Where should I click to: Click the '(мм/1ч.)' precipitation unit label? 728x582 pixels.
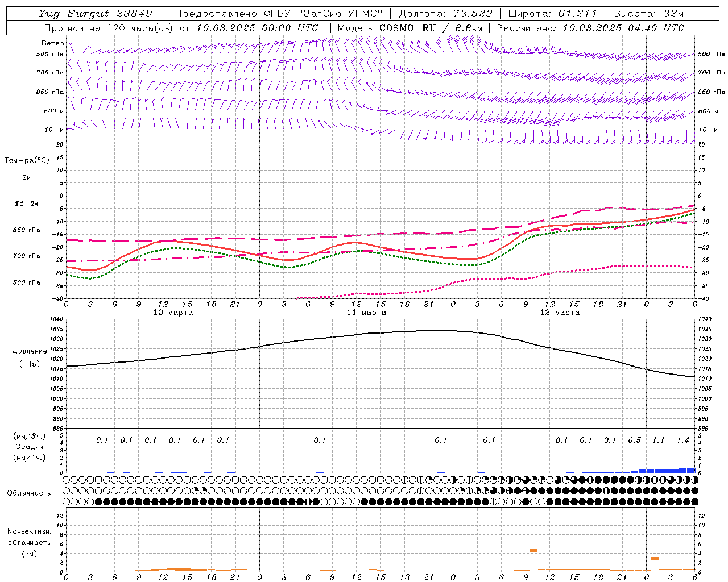pos(29,458)
